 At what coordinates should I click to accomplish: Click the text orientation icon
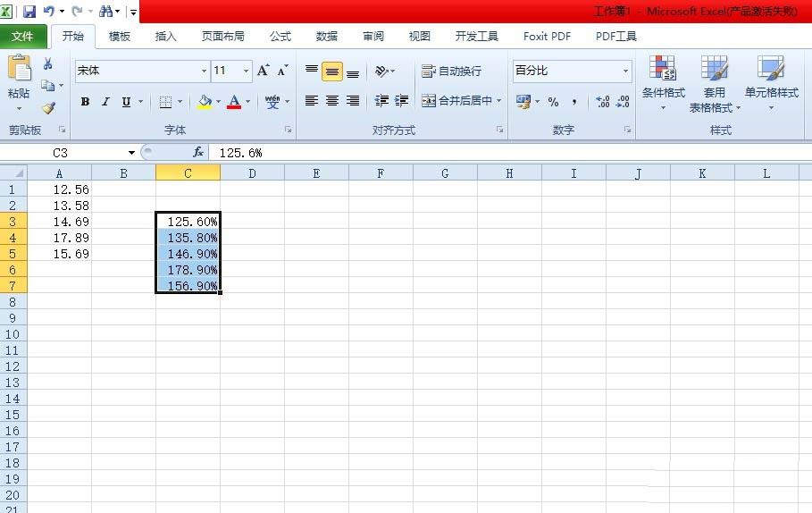coord(381,71)
